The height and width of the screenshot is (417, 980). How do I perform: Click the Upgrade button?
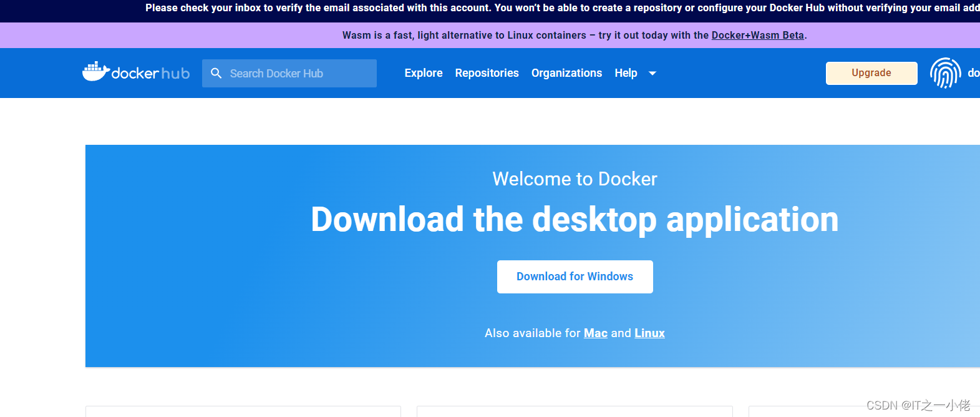(x=871, y=73)
